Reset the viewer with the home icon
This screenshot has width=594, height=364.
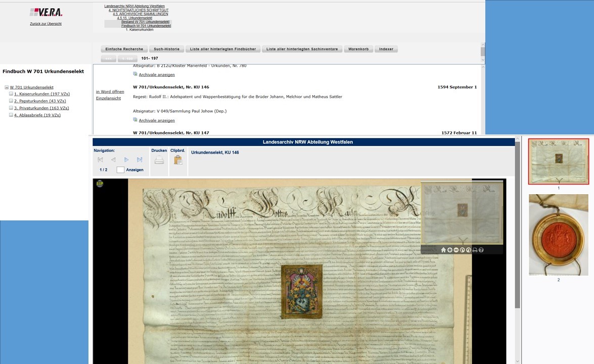pos(443,250)
